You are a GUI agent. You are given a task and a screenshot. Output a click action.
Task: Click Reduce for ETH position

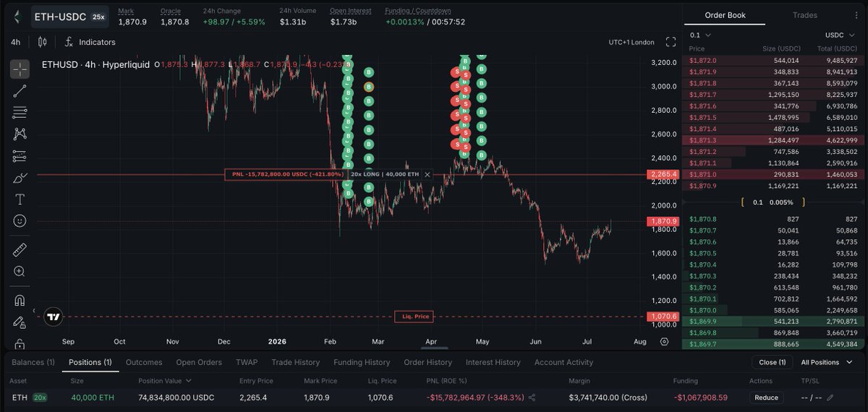tap(766, 398)
